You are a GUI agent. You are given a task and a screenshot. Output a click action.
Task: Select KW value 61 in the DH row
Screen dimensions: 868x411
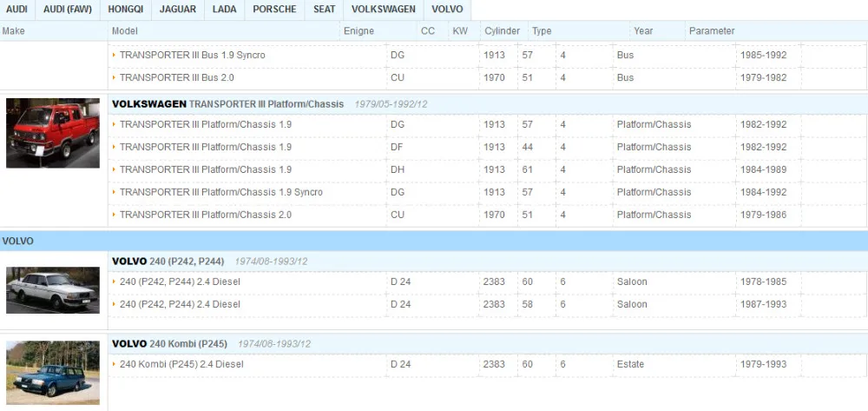527,169
